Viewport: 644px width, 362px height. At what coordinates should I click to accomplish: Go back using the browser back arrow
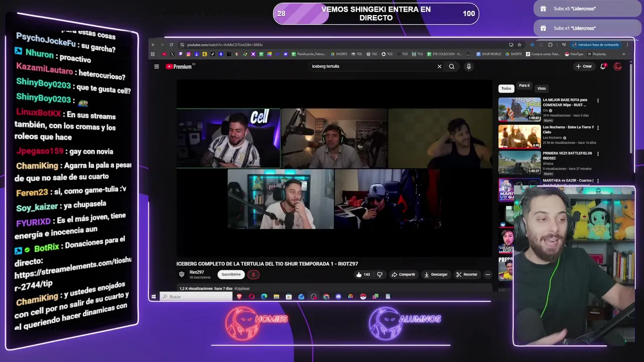pyautogui.click(x=153, y=45)
